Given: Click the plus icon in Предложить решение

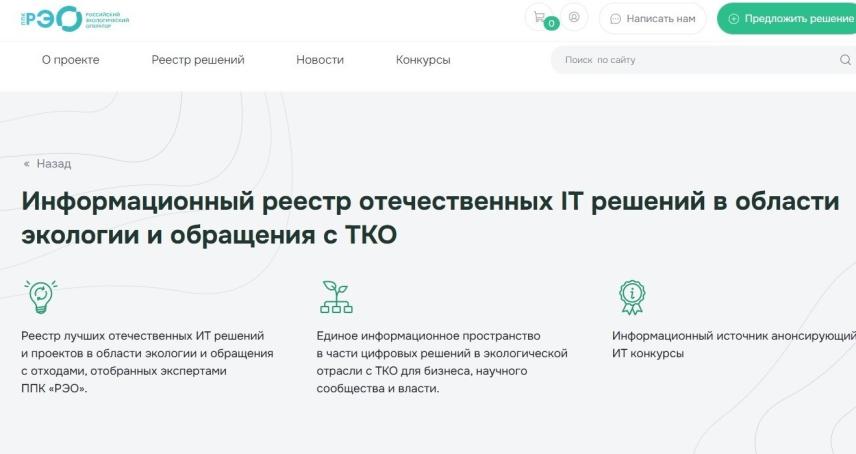Looking at the screenshot, I should point(734,19).
